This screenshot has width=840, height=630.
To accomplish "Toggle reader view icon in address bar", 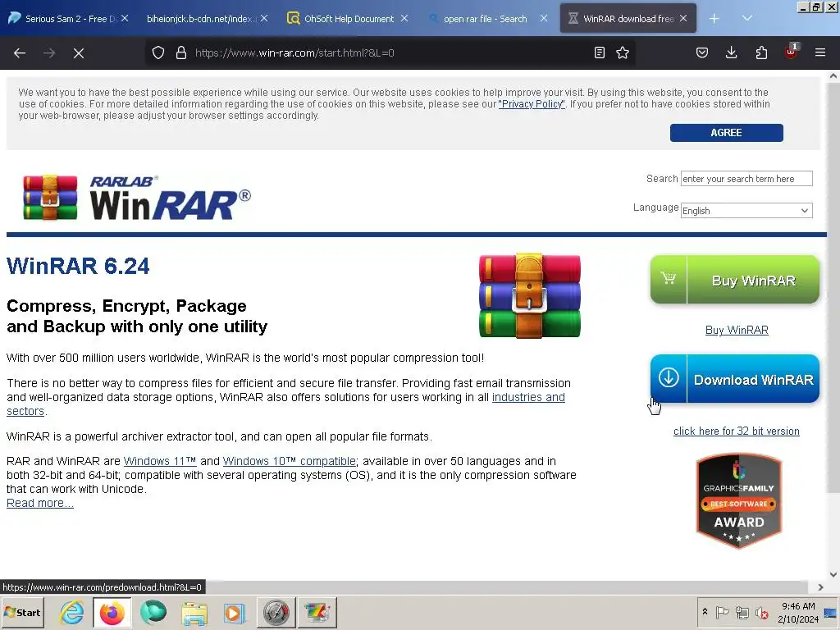I will [x=600, y=52].
